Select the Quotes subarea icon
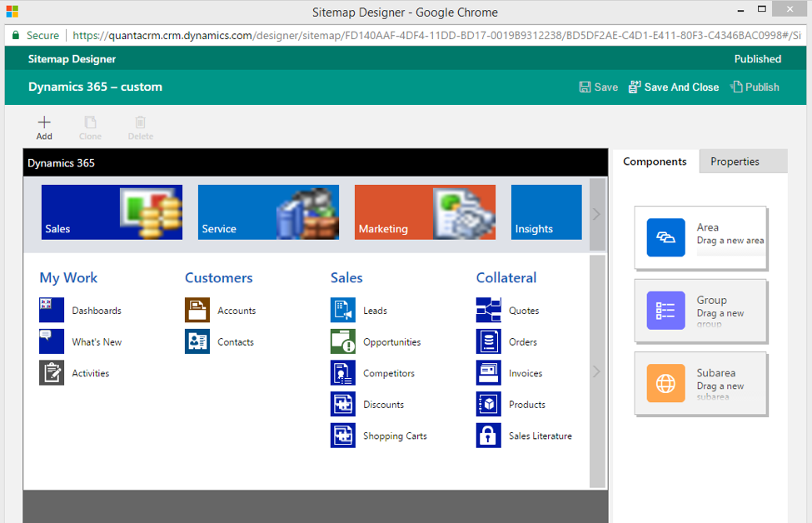Screen dimensions: 812x523 [489, 310]
